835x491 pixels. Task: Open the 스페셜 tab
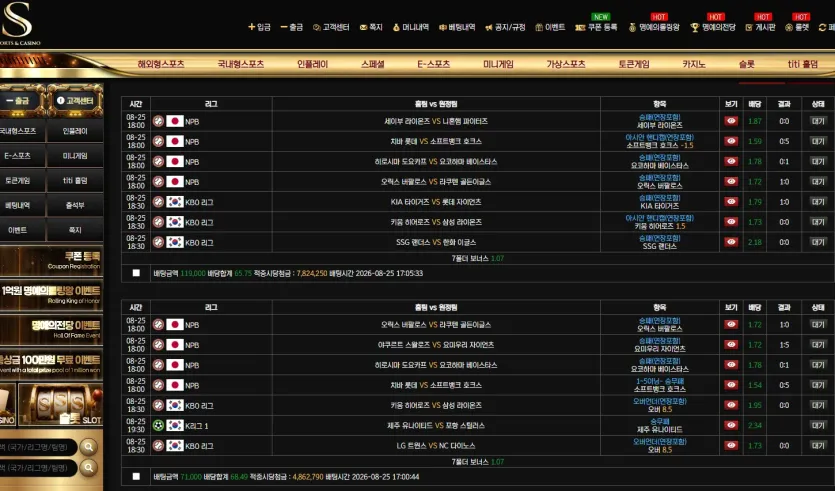point(372,64)
